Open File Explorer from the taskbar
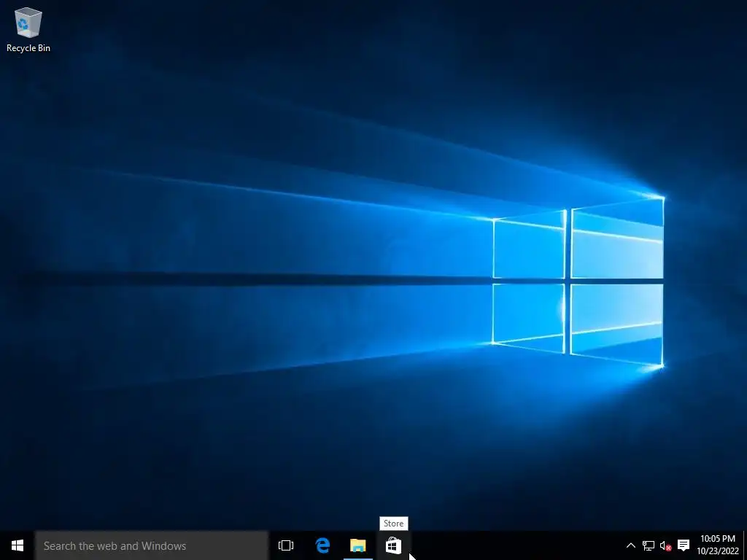 click(357, 545)
